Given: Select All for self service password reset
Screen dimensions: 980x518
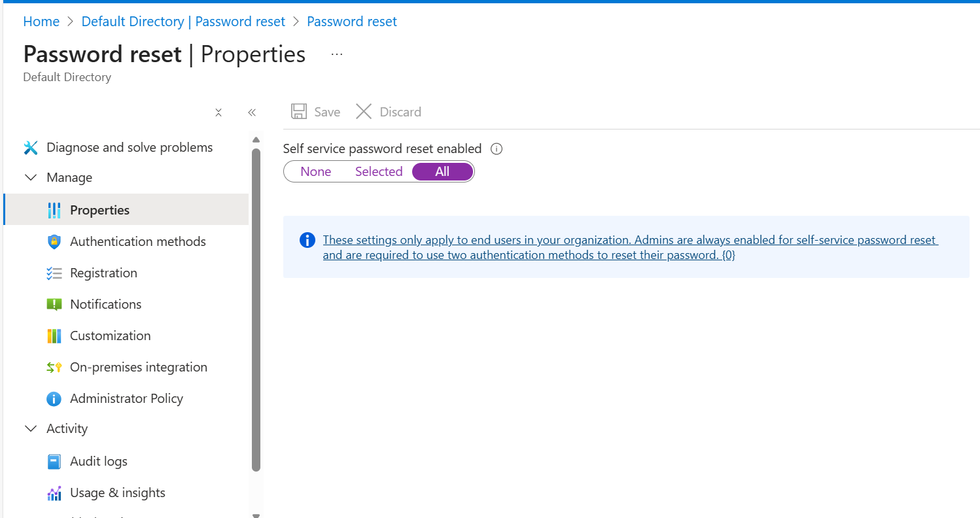Looking at the screenshot, I should 442,172.
